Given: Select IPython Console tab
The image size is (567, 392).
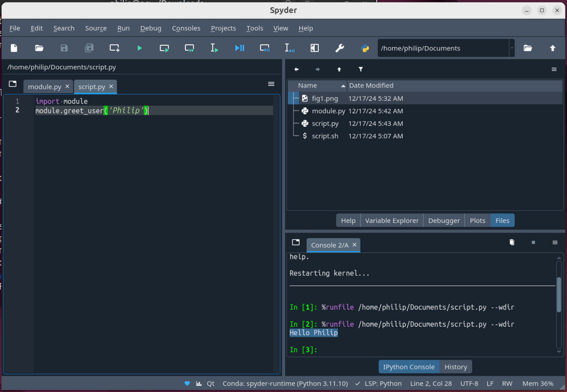Looking at the screenshot, I should pos(409,367).
